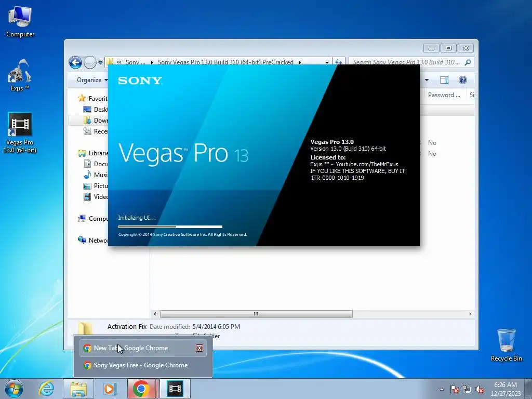Select the Exus desktop shortcut

tap(20, 75)
